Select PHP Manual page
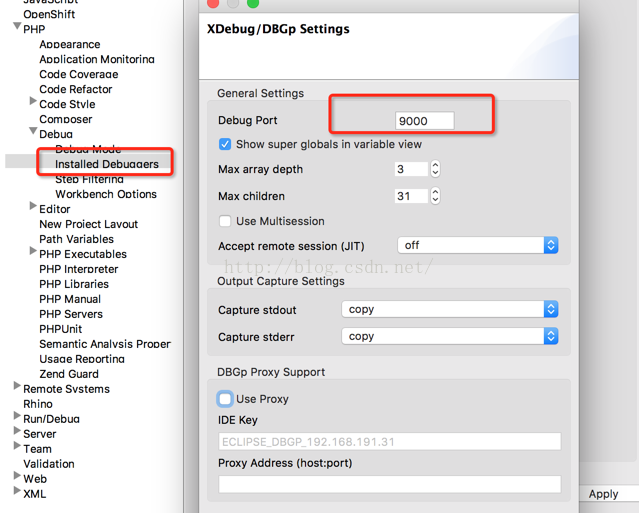This screenshot has width=639, height=513. (70, 299)
